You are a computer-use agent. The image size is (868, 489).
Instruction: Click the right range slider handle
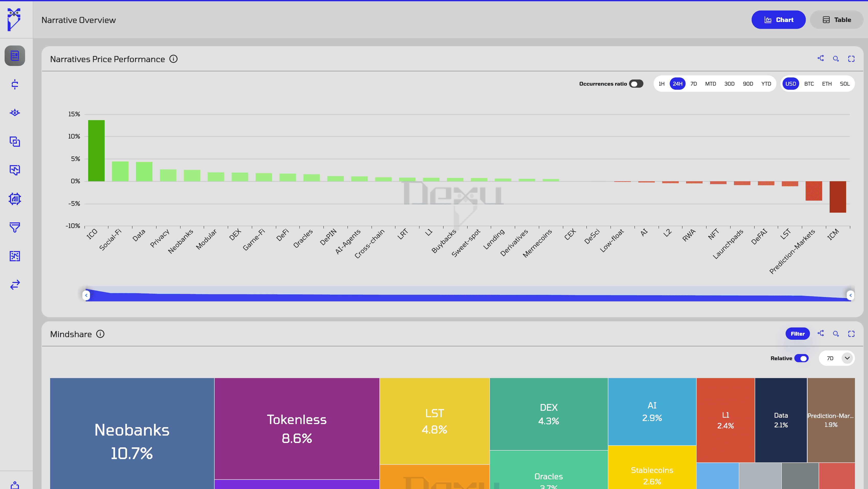click(851, 295)
